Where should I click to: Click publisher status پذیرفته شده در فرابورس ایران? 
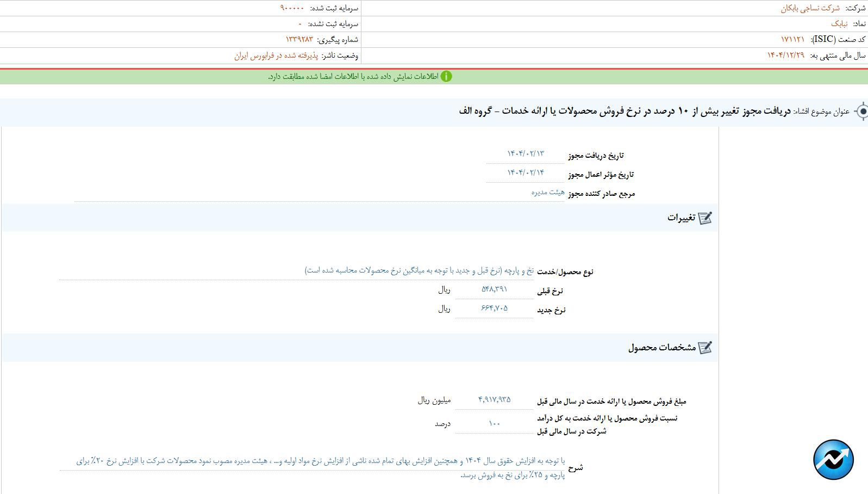pyautogui.click(x=276, y=55)
